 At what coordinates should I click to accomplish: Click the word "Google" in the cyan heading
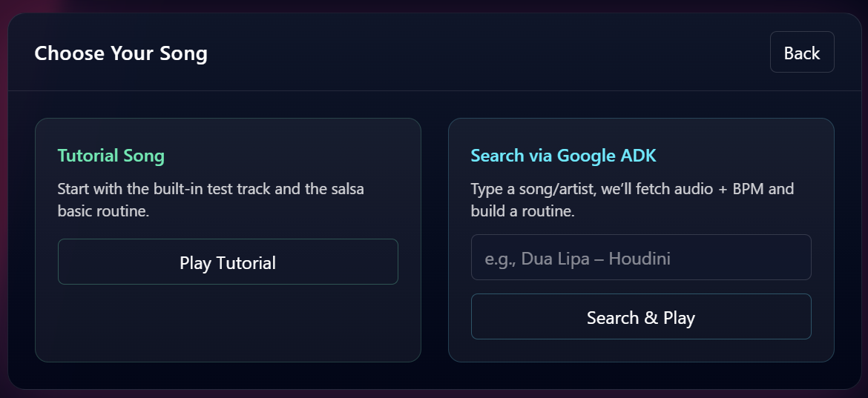point(586,156)
